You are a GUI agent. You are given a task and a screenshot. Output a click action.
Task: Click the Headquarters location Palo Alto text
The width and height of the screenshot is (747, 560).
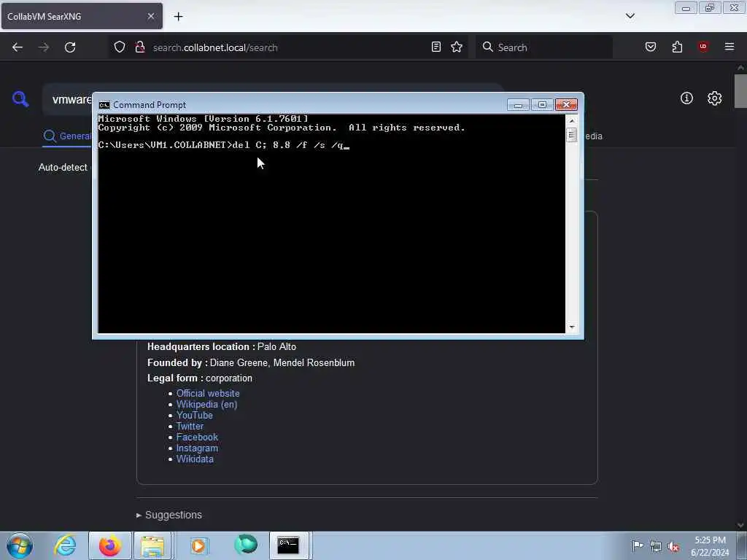(x=222, y=346)
